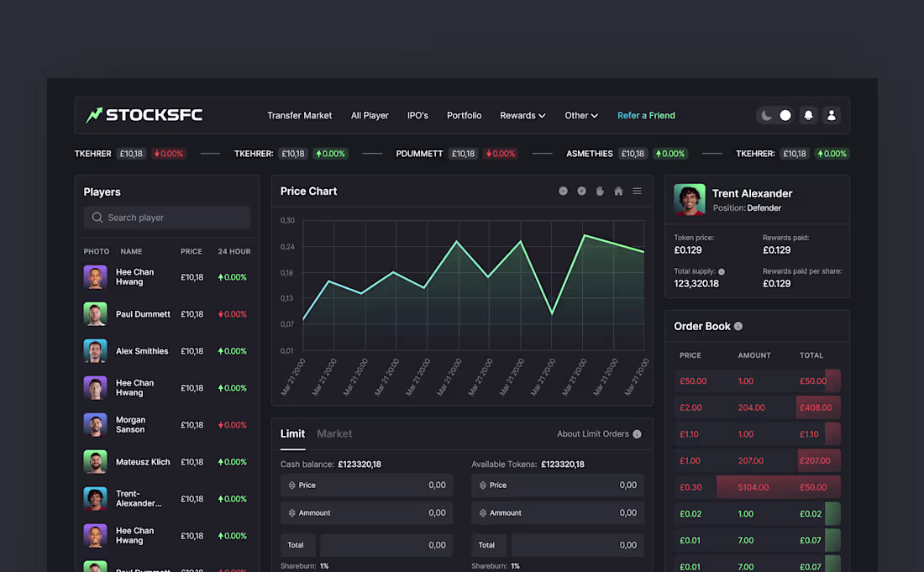Open the chart options hamburger menu
Viewport: 924px width, 572px height.
tap(637, 191)
